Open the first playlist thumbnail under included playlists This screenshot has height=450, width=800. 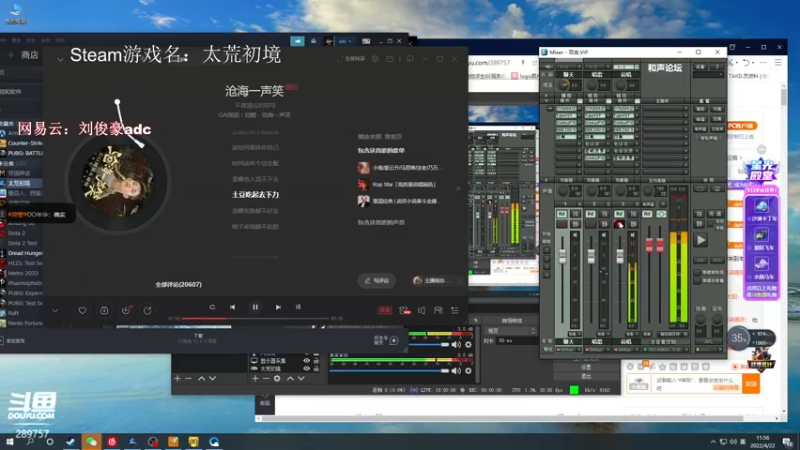click(x=363, y=167)
